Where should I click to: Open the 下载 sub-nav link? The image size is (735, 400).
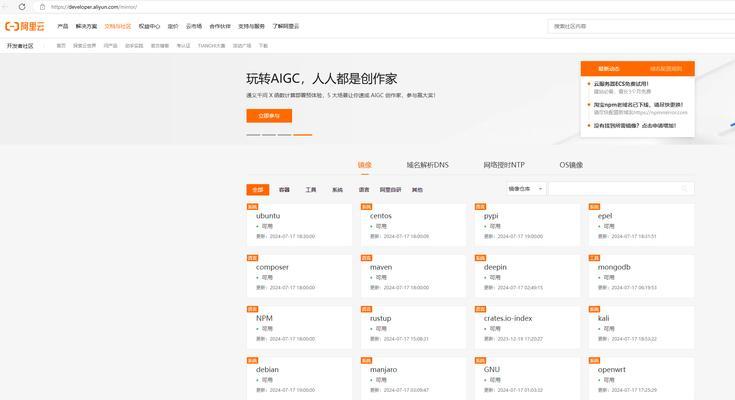click(x=263, y=46)
